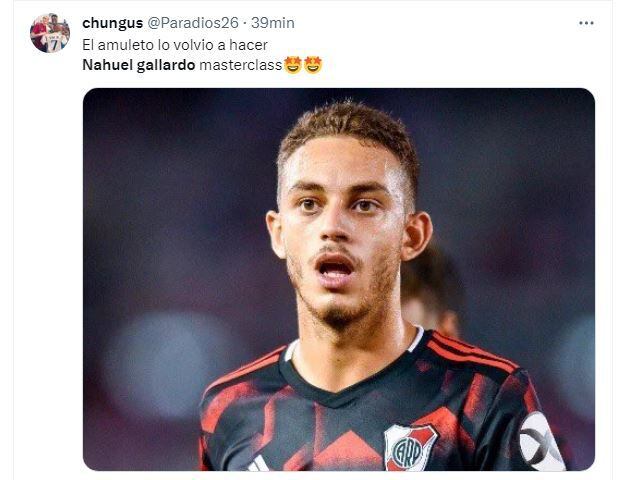The height and width of the screenshot is (480, 629).
Task: Click the chungus profile avatar
Action: [x=50, y=33]
